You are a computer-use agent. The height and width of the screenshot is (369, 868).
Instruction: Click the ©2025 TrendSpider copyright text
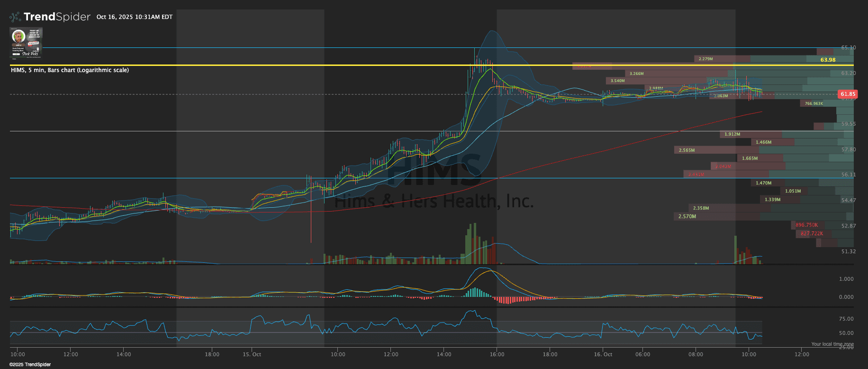[30, 365]
